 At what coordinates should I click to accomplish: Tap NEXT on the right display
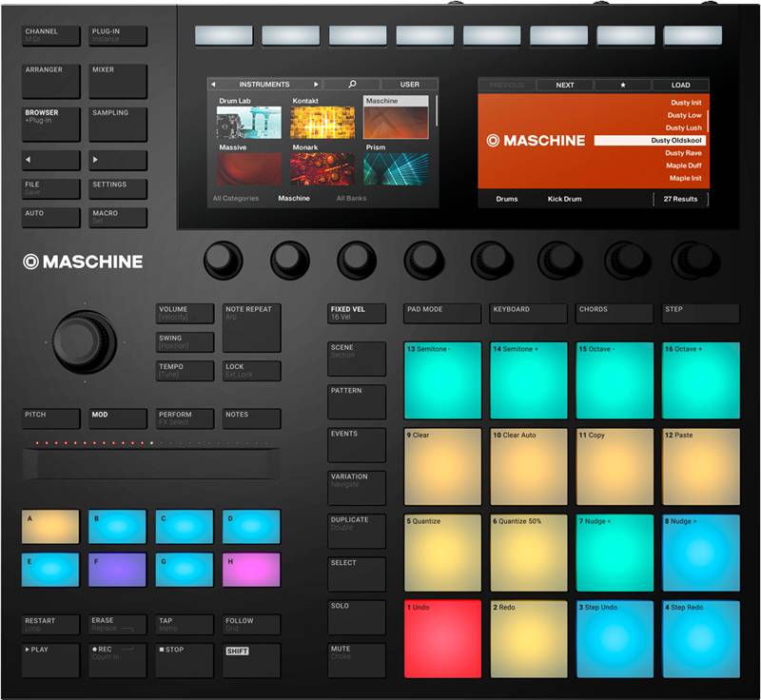565,85
